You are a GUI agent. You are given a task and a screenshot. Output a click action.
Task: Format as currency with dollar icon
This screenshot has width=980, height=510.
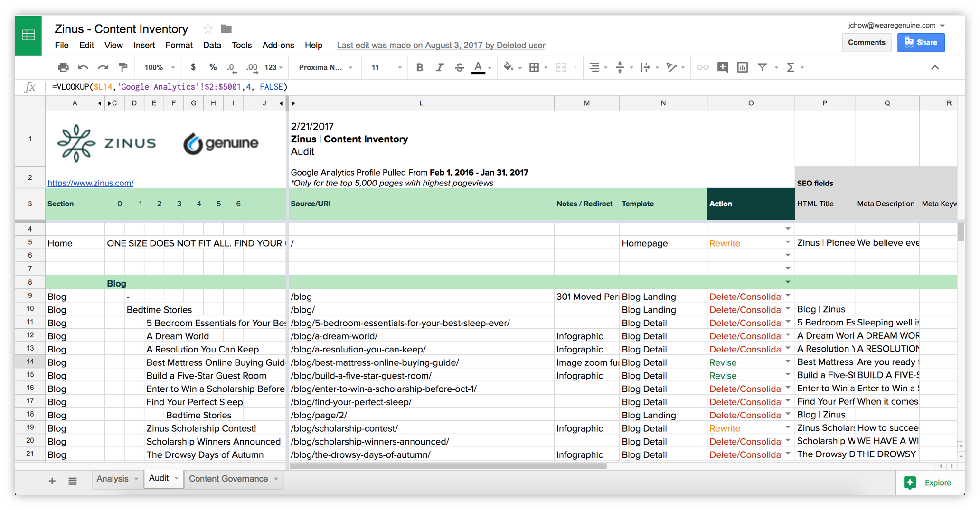click(x=193, y=67)
